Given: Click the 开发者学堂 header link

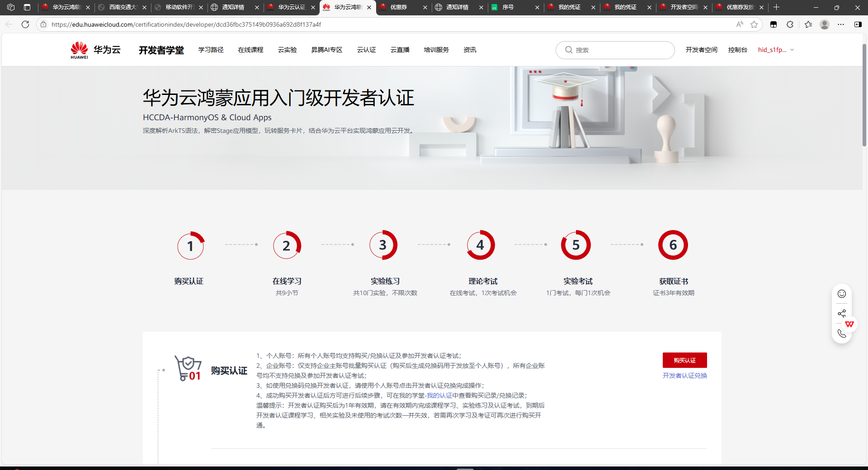Looking at the screenshot, I should click(x=161, y=50).
